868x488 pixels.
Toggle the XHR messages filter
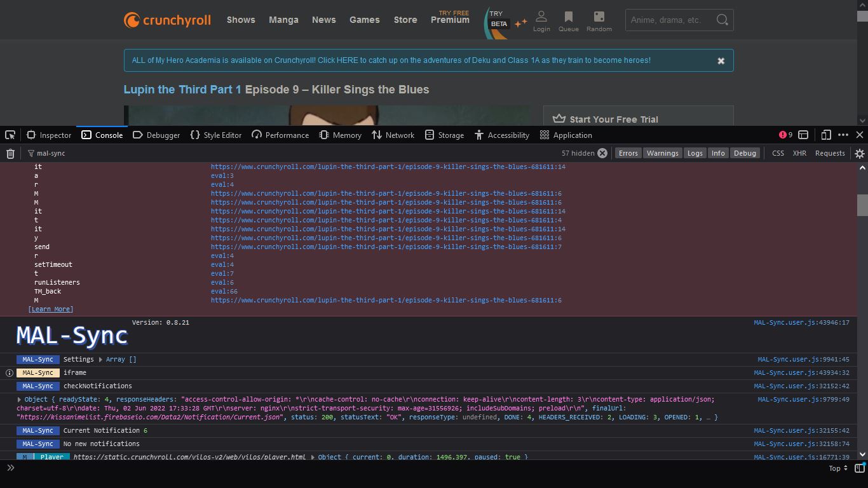[799, 153]
